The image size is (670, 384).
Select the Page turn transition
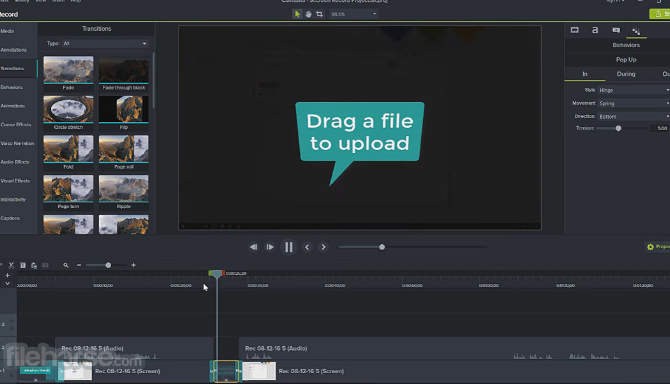click(x=68, y=188)
